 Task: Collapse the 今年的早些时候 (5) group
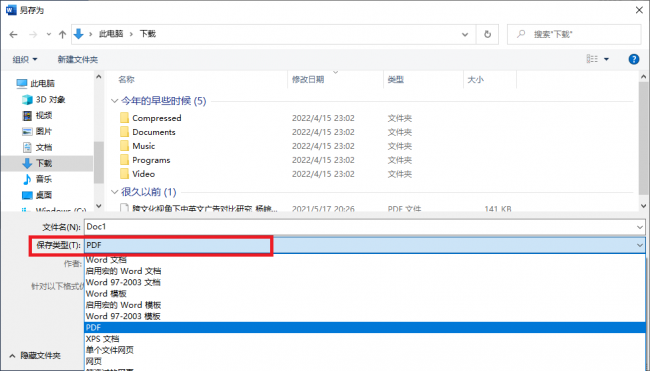pos(115,101)
